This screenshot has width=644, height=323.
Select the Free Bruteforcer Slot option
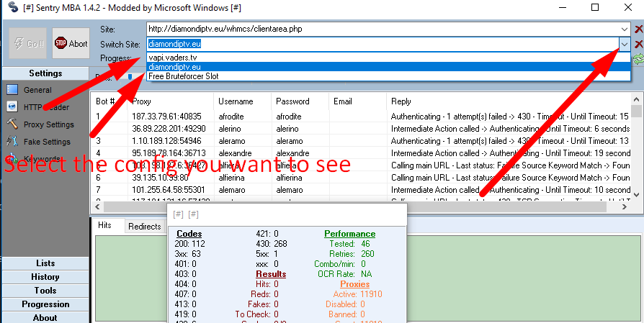coord(183,76)
